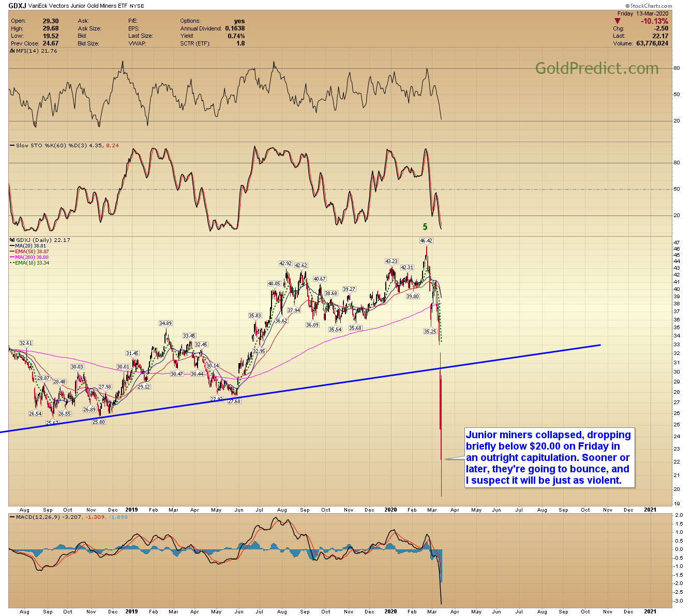
Task: Click the 40.05 price label
Action: coord(274,284)
